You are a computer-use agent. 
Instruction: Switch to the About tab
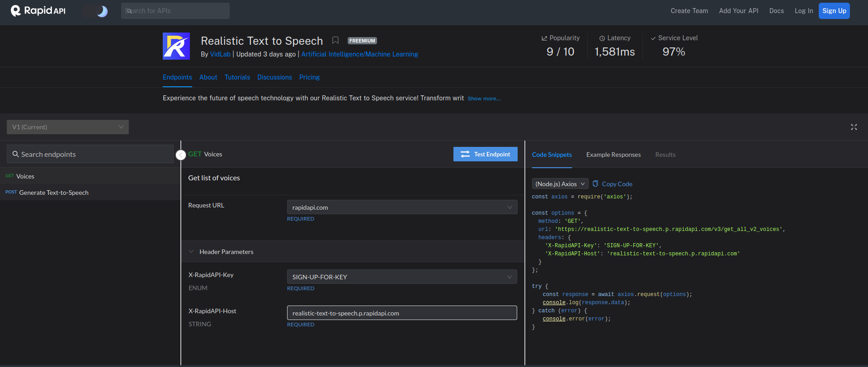208,77
